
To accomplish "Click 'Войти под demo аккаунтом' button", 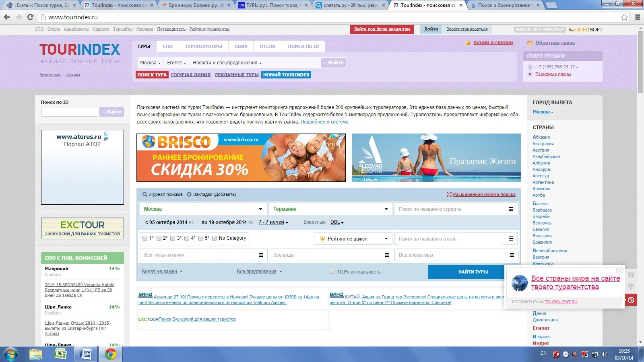I will tap(382, 29).
